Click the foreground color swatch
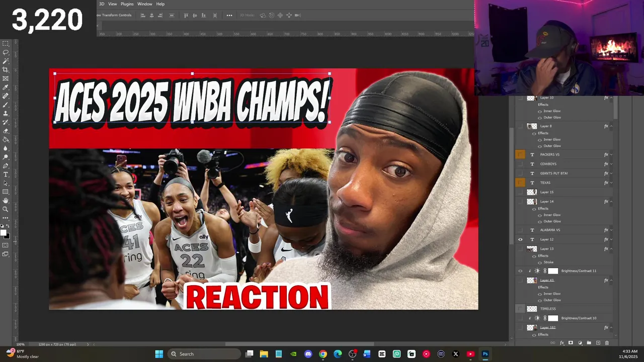 (4, 232)
